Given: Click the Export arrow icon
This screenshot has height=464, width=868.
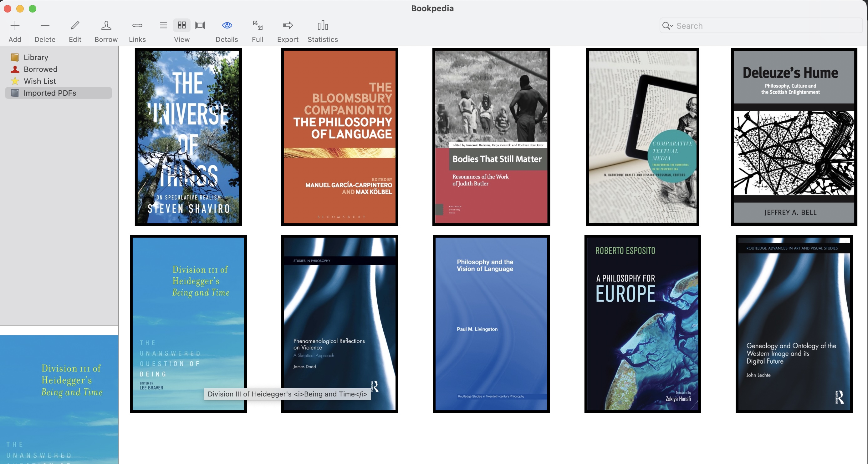Looking at the screenshot, I should pyautogui.click(x=288, y=25).
